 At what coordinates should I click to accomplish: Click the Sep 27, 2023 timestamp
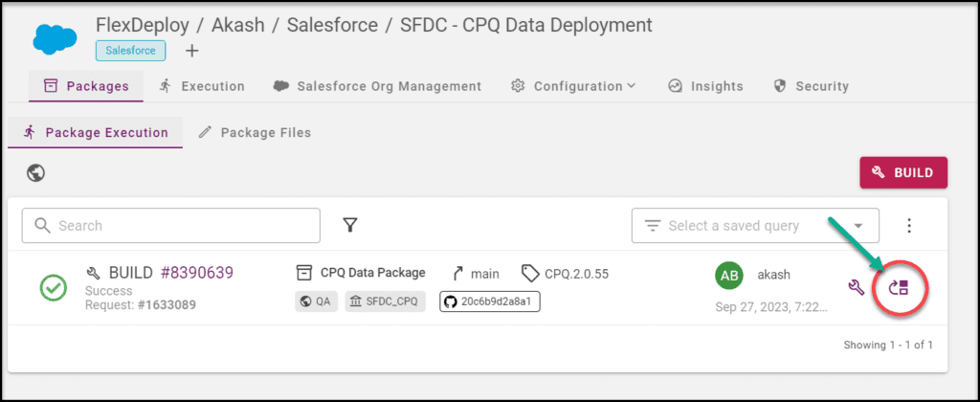[x=771, y=307]
